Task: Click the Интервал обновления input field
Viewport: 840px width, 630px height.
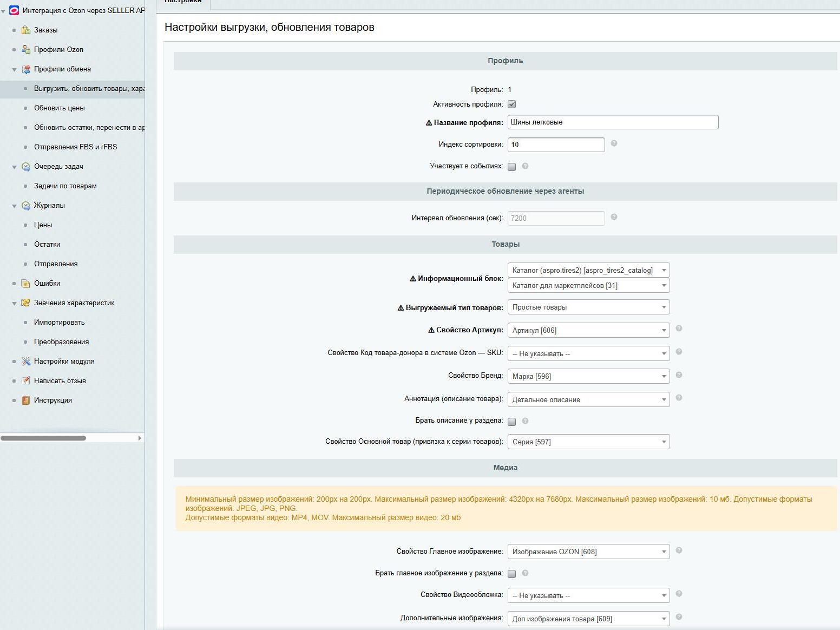Action: pyautogui.click(x=556, y=218)
